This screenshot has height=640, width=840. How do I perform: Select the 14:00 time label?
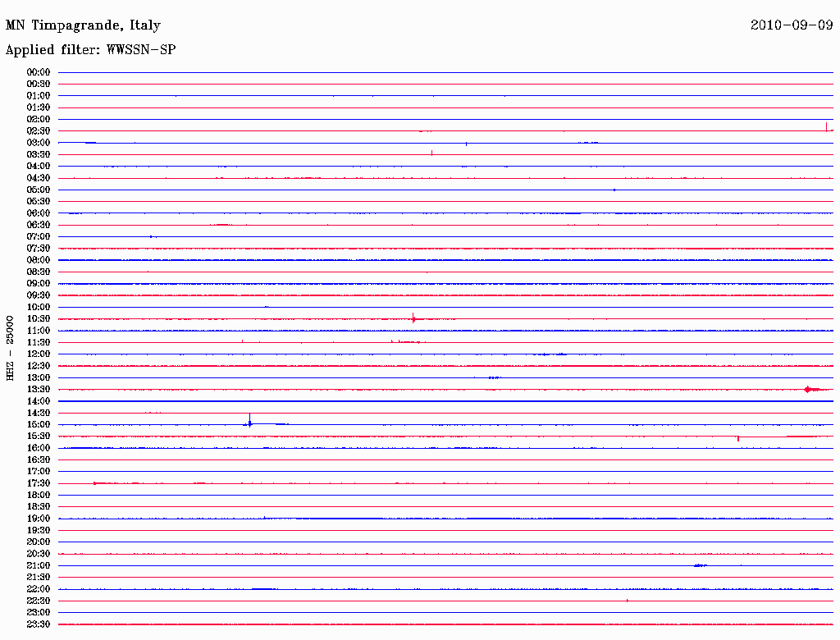(39, 401)
